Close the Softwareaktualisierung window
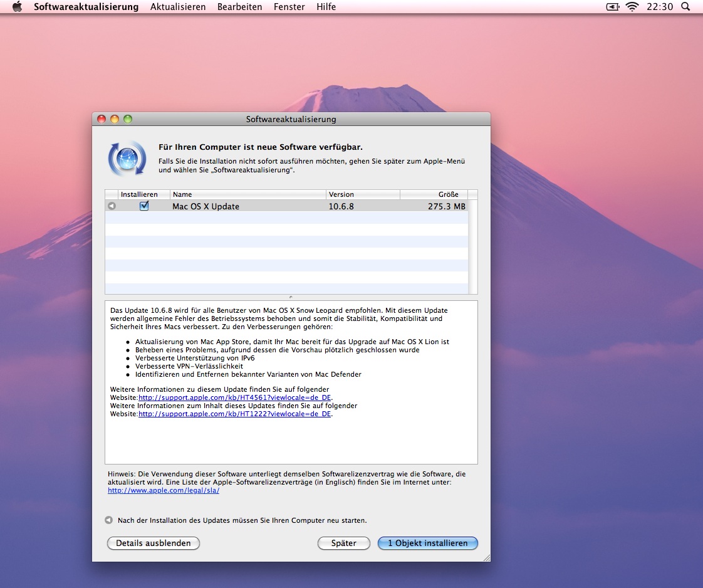 [x=102, y=119]
